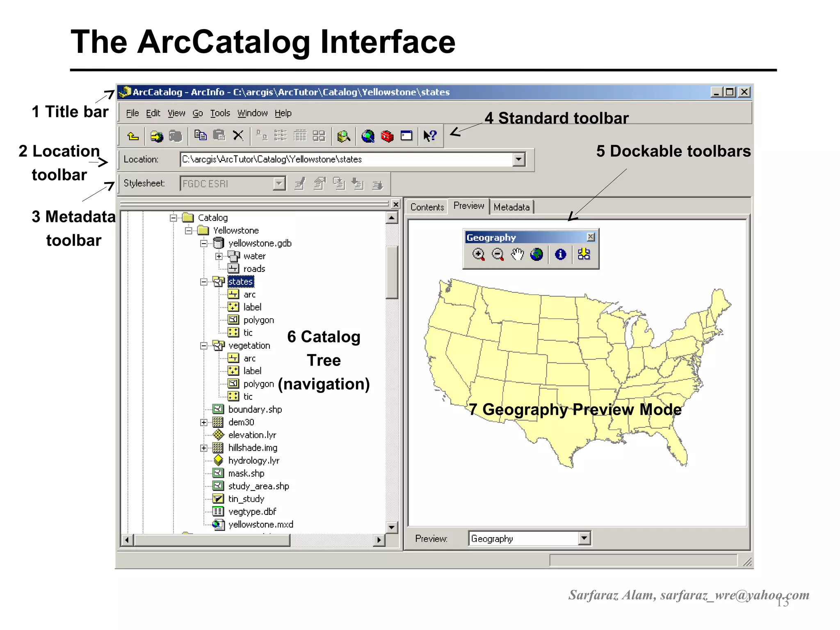Click Export Metadata icon
Screen dimensions: 840x630
click(377, 185)
